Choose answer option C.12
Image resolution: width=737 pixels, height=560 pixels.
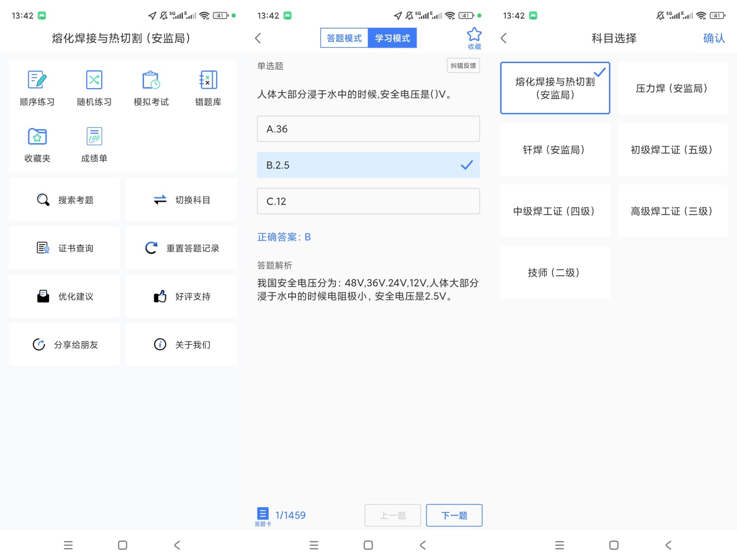tap(368, 201)
